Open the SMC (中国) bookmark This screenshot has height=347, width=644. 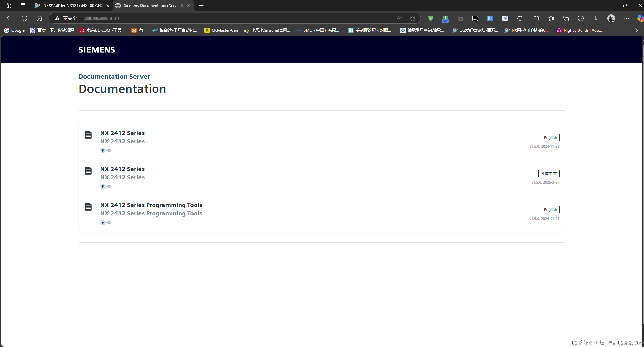tap(318, 30)
